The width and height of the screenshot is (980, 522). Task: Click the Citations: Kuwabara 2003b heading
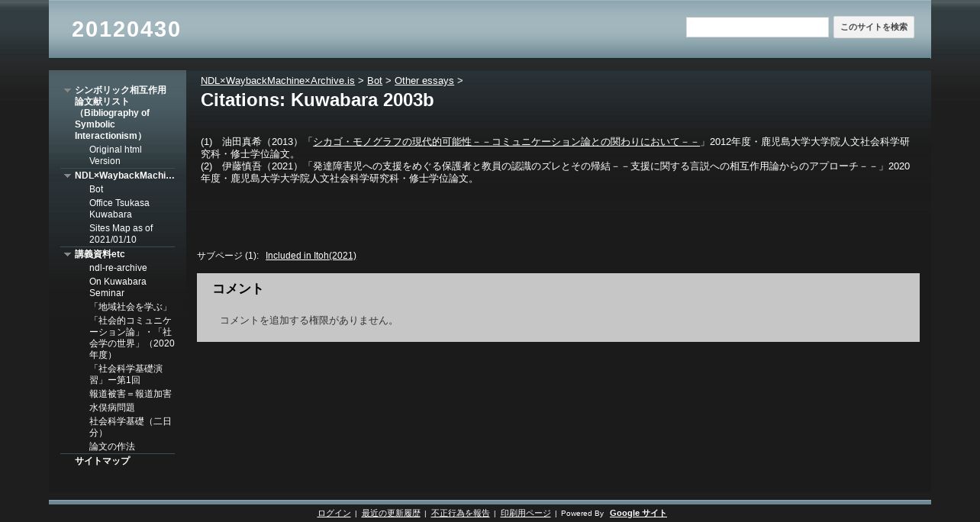(318, 100)
